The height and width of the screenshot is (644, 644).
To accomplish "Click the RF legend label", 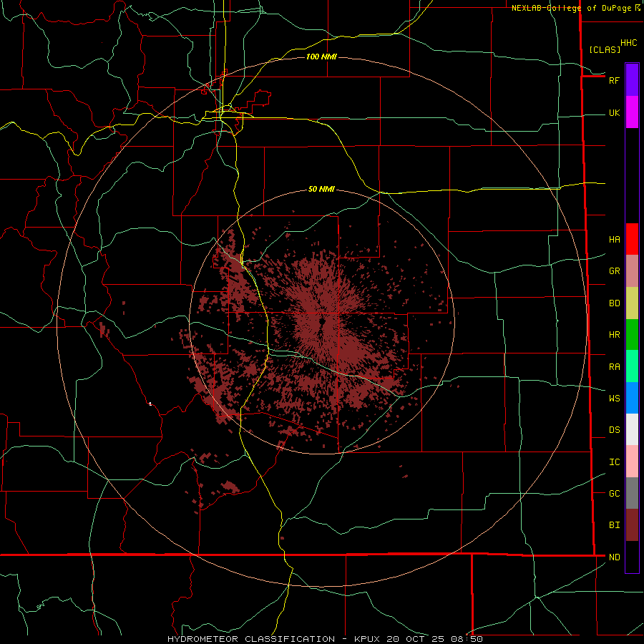I will tap(614, 80).
